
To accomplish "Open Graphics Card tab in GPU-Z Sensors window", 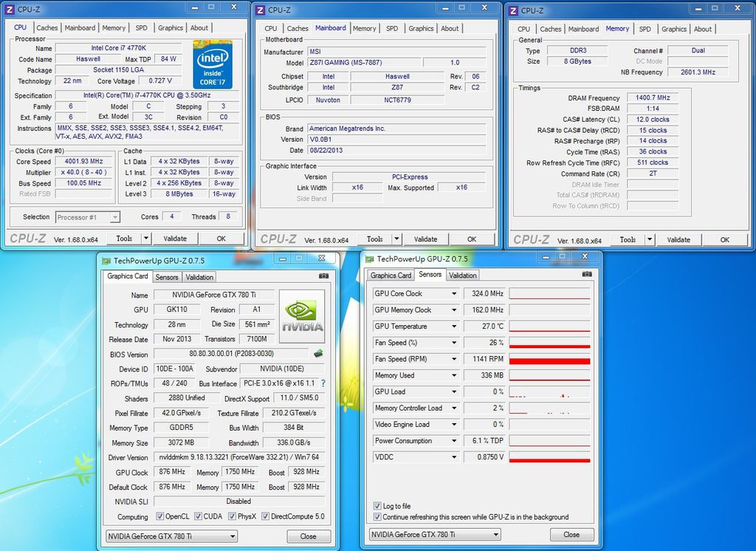I will 391,275.
